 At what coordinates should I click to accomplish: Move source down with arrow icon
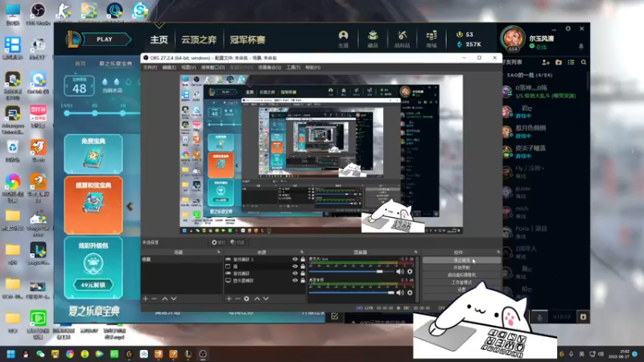266,298
